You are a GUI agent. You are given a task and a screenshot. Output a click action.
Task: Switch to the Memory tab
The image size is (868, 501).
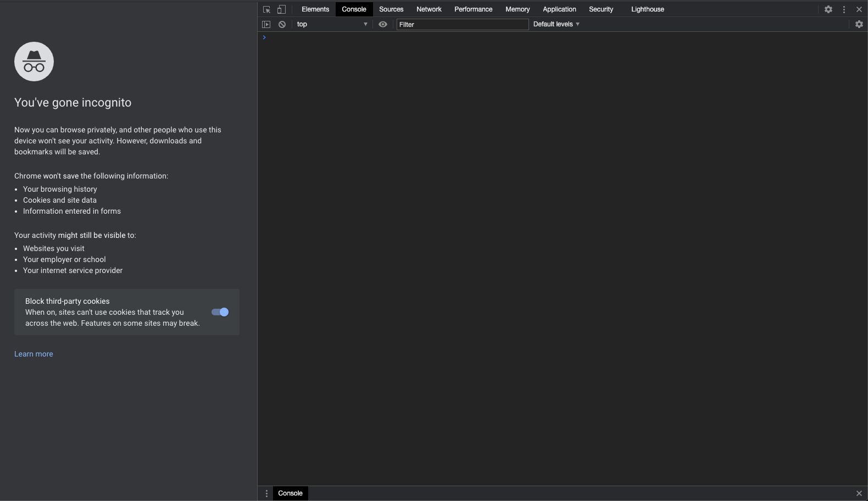[x=518, y=9]
